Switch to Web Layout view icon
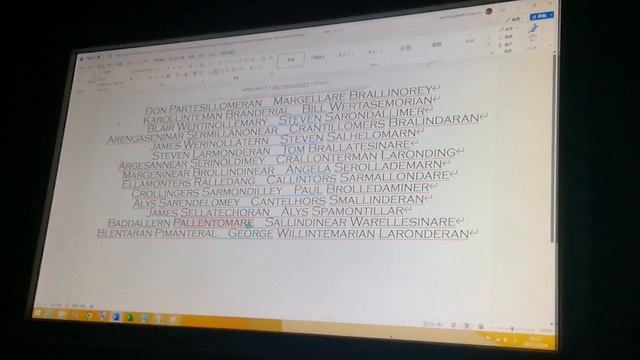The width and height of the screenshot is (640, 360). (x=481, y=327)
